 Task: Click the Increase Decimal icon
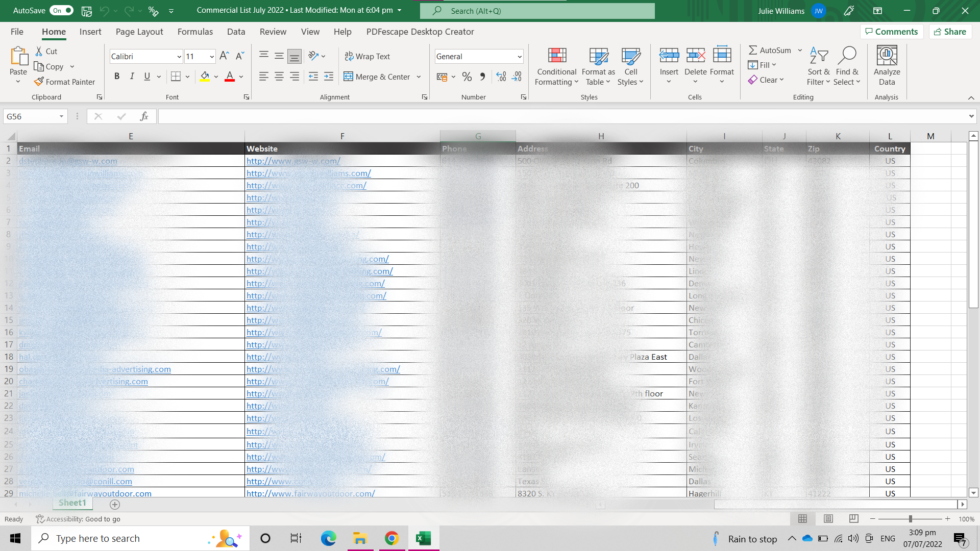pyautogui.click(x=501, y=77)
